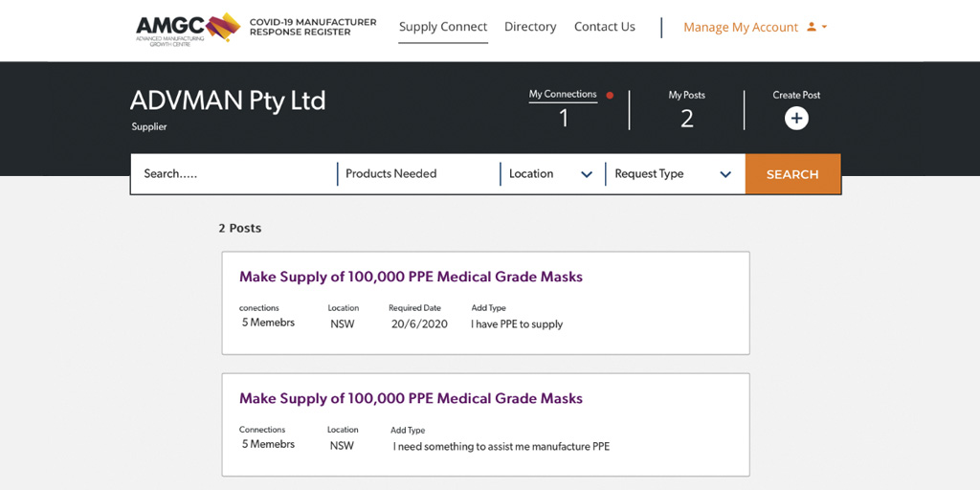Click the user profile icon
Viewport: 980px width, 490px height.
(812, 27)
